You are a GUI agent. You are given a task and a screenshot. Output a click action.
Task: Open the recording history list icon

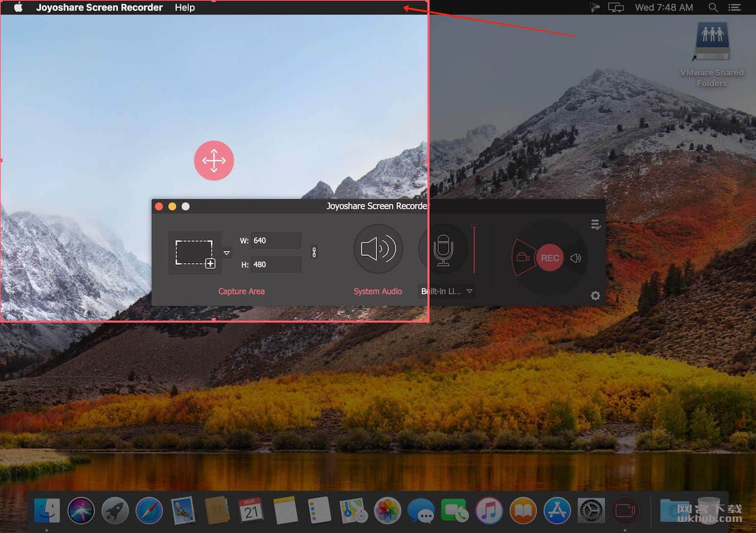[x=596, y=224]
